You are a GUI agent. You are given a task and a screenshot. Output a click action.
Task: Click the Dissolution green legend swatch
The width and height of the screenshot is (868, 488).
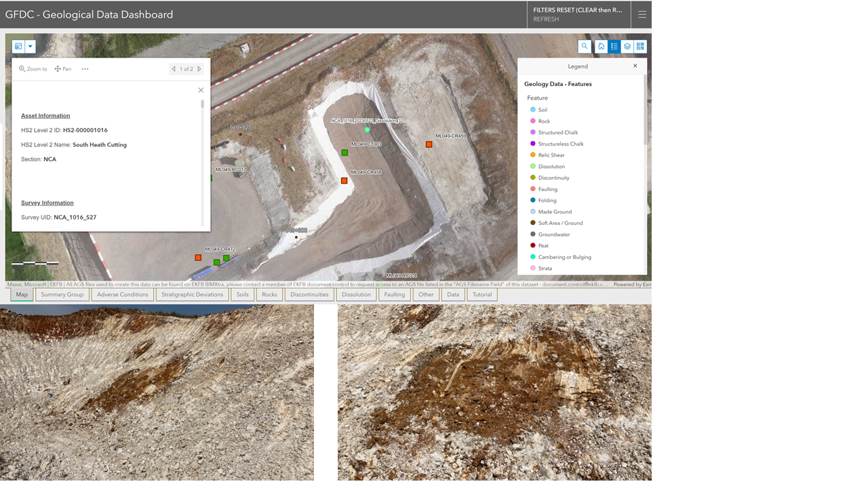(533, 166)
